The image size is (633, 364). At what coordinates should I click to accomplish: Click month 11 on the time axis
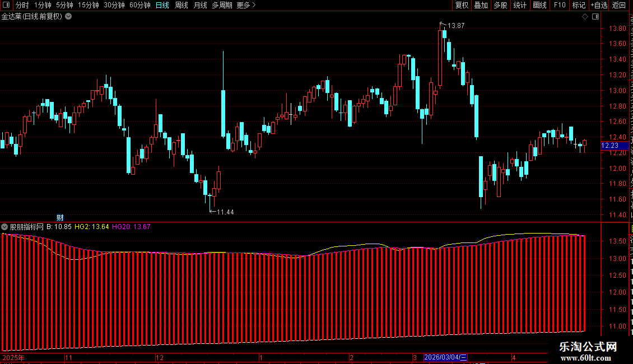69,357
